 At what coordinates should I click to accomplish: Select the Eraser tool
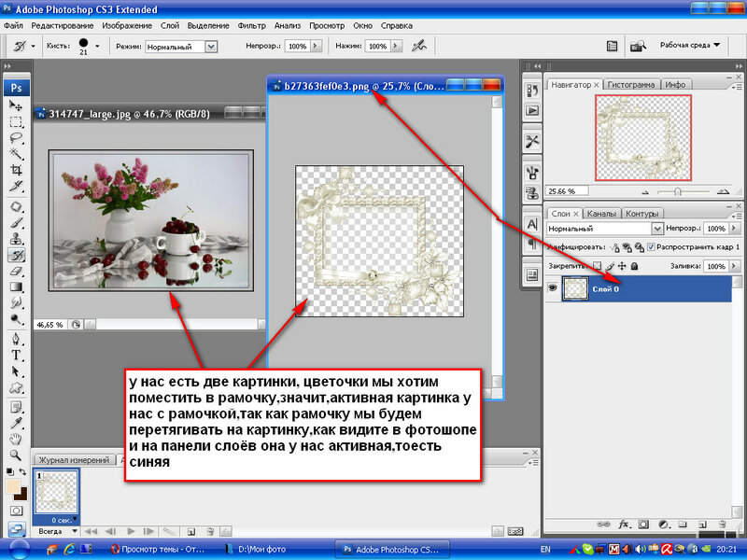(x=16, y=271)
